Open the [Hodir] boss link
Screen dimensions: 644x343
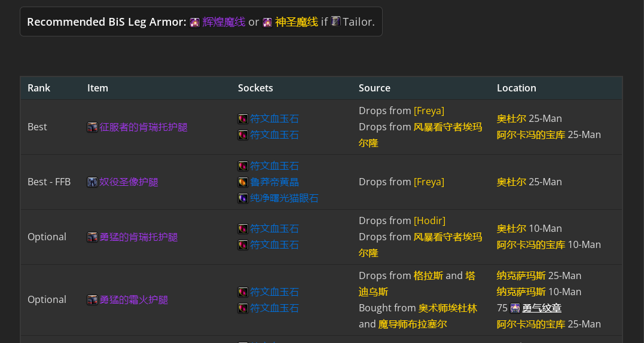tap(429, 220)
